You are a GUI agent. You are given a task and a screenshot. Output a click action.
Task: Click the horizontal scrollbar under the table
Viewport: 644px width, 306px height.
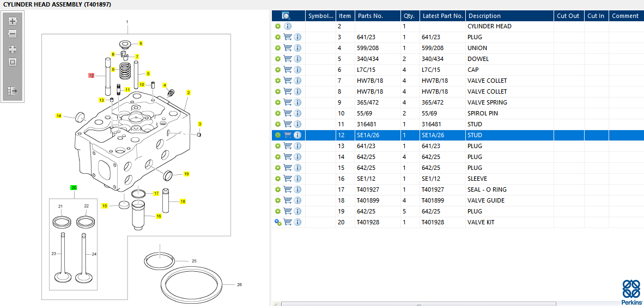tap(418, 304)
